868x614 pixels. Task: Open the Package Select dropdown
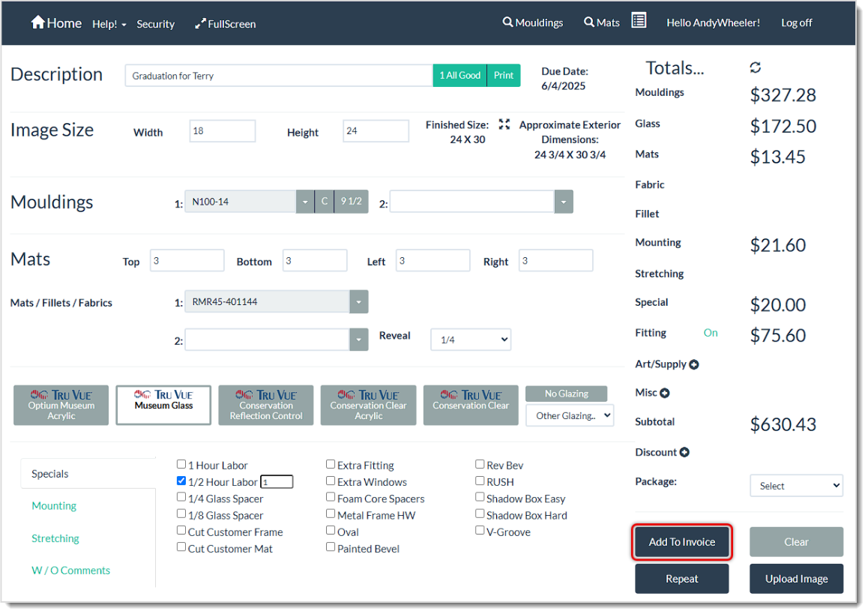pos(796,485)
